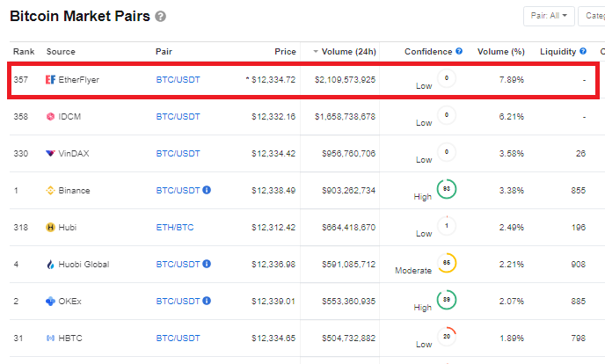Click EtherFlyer volume percent 7.89%

(512, 80)
